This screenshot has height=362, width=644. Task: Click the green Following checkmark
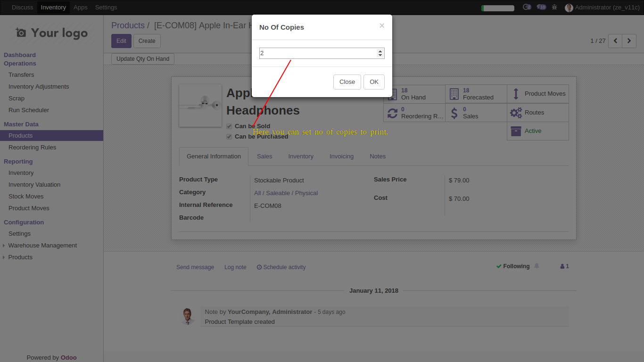[x=499, y=266]
